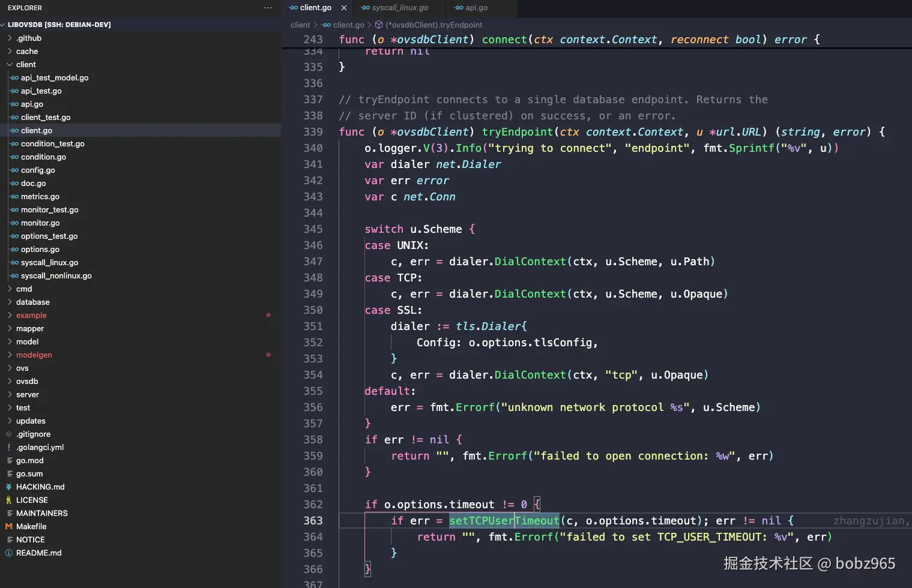Click tryEndpoint function name on line 339

[517, 131]
